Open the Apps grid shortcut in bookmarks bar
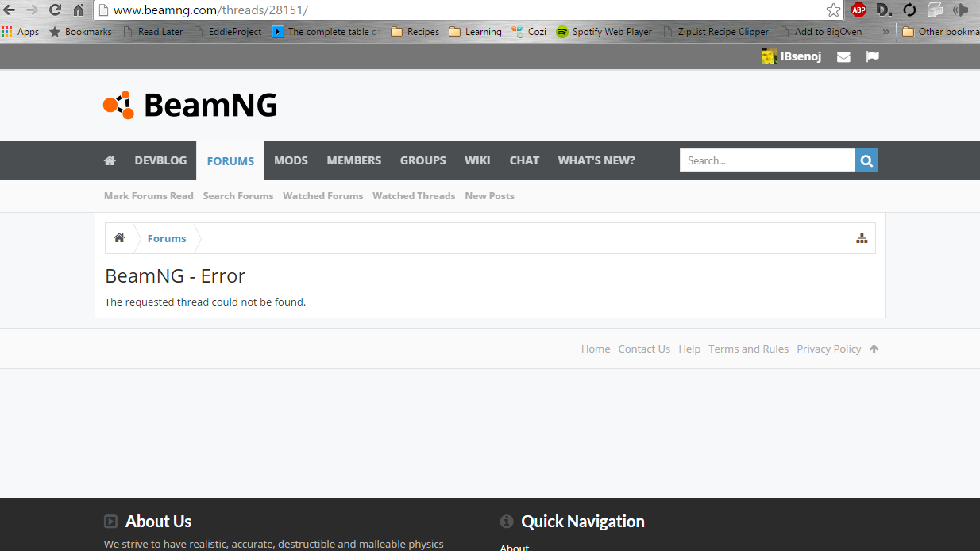The width and height of the screenshot is (980, 551). tap(21, 32)
